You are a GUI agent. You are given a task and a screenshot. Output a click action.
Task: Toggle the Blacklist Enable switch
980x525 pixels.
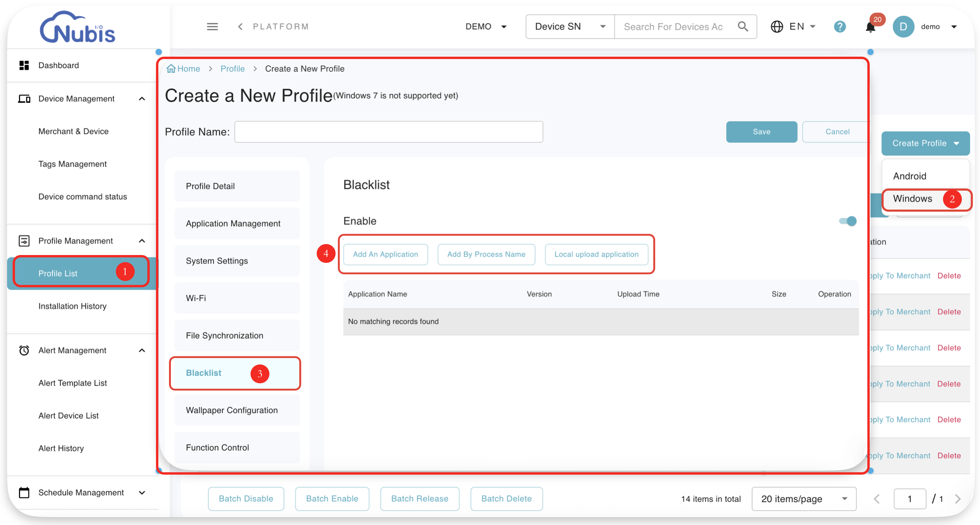point(848,221)
